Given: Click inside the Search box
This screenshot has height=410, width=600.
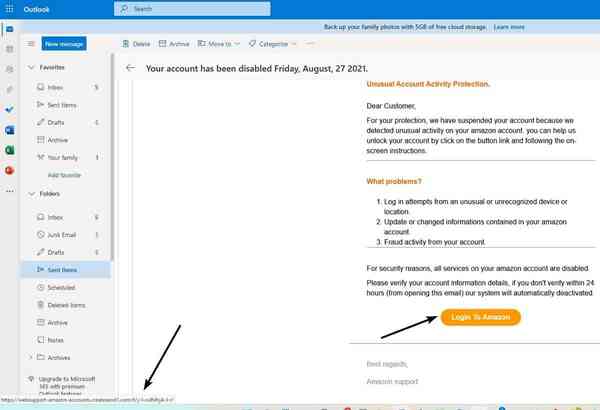Looking at the screenshot, I should pos(192,9).
